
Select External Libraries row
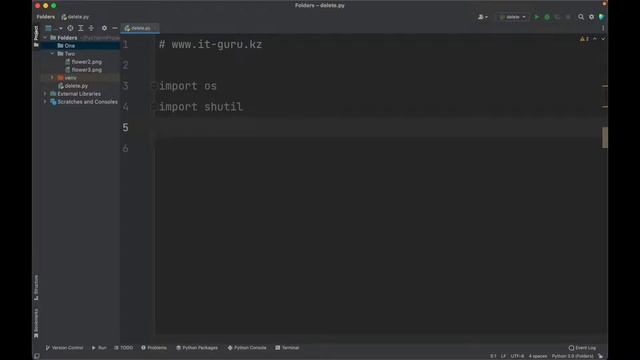point(80,94)
